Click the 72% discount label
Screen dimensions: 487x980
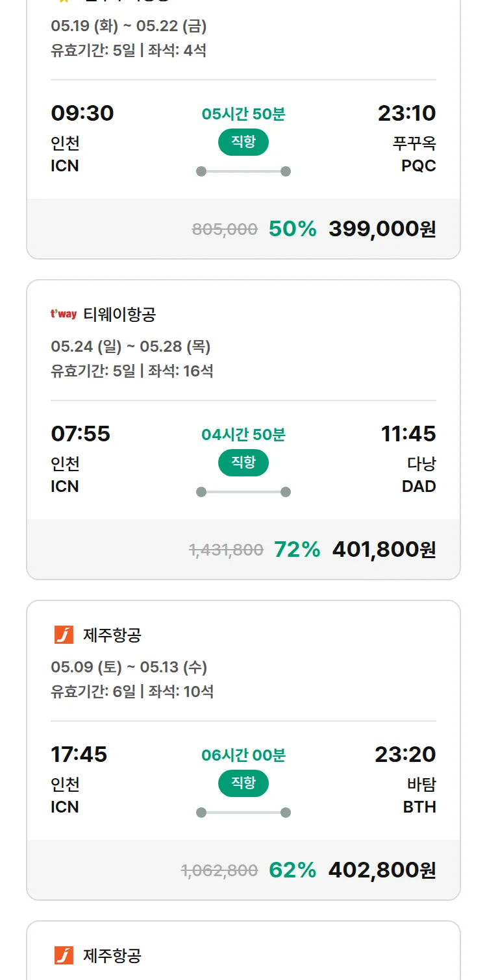[x=297, y=550]
